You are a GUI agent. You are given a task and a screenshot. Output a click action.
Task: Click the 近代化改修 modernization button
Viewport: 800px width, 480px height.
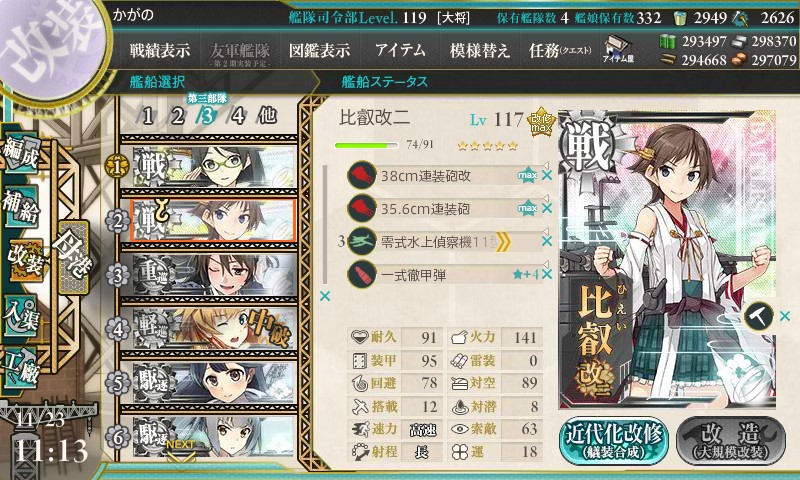coord(614,440)
